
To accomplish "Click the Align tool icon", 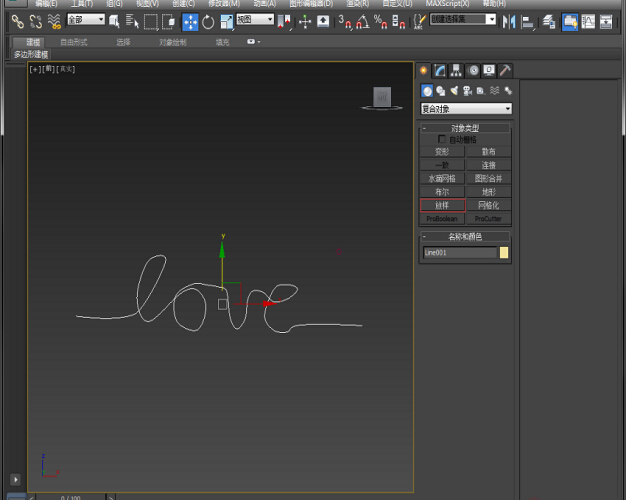I will click(x=527, y=22).
